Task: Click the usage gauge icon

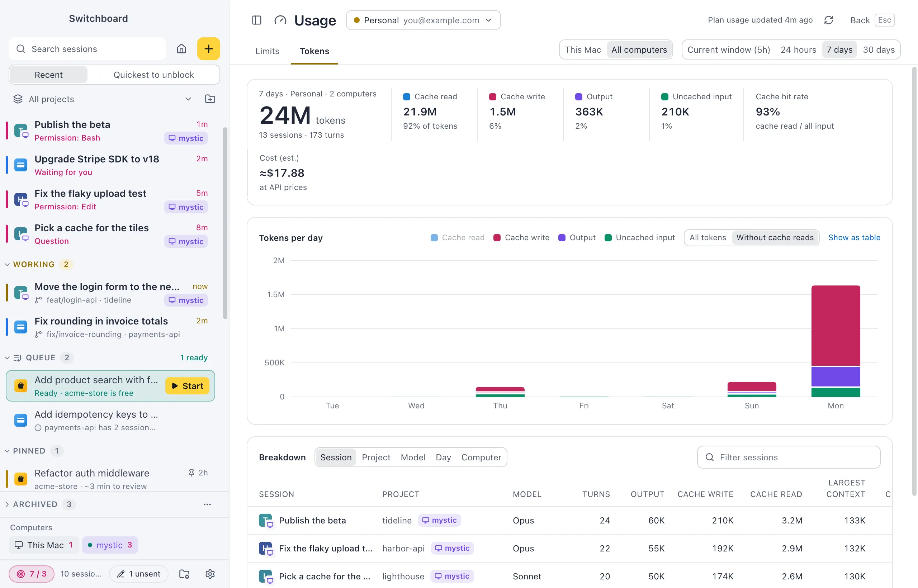Action: coord(280,20)
